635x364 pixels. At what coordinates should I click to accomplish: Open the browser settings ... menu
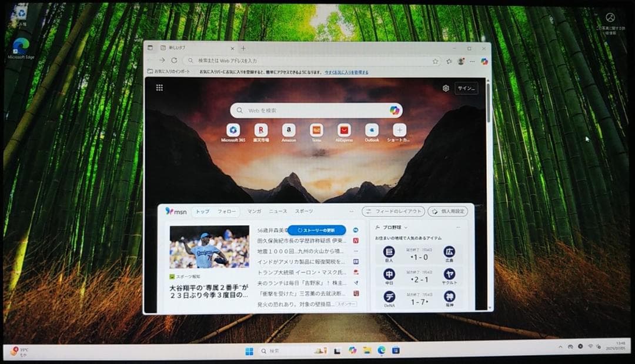471,61
